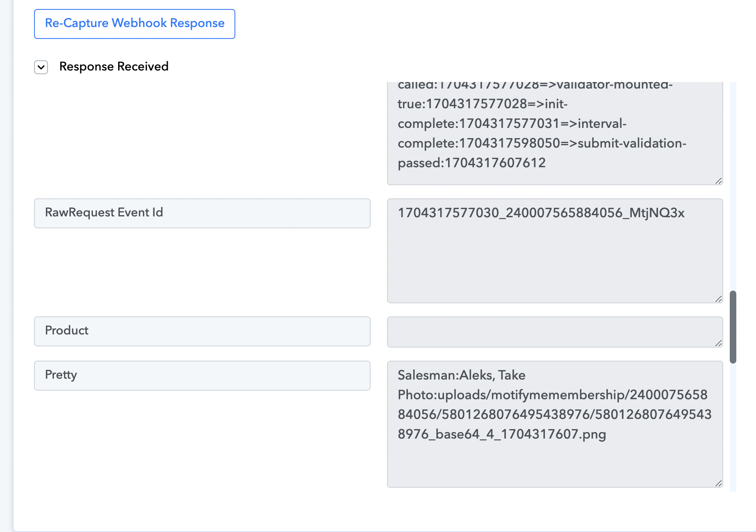Click the empty Product value text area

click(555, 332)
